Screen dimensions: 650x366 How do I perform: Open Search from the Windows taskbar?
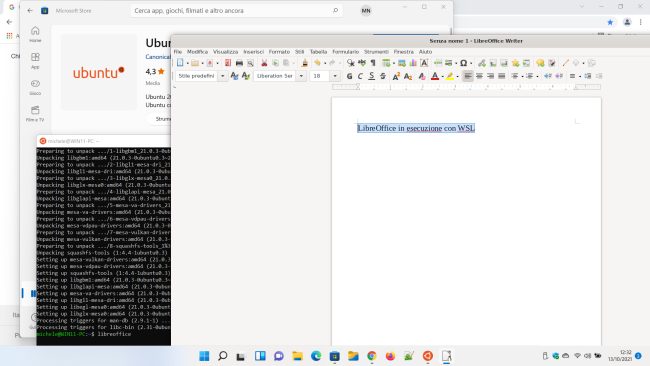point(223,356)
